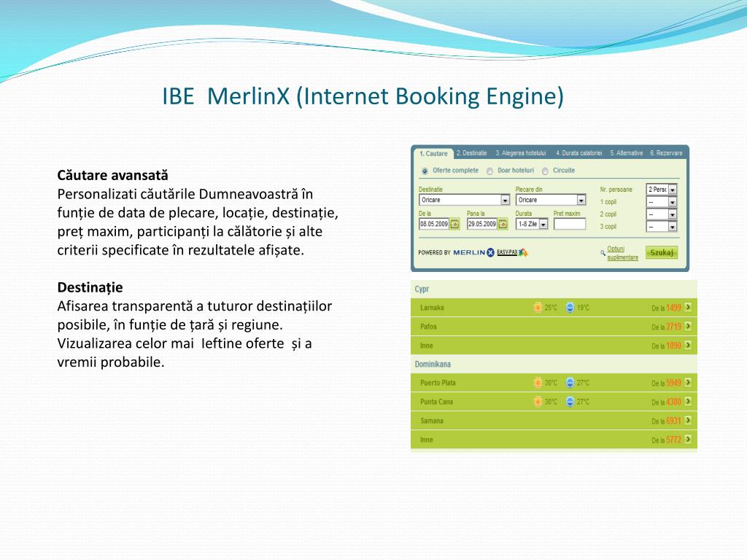Screen dimensions: 747x560
Task: Open the 2 copil age dropdown
Action: pyautogui.click(x=661, y=214)
